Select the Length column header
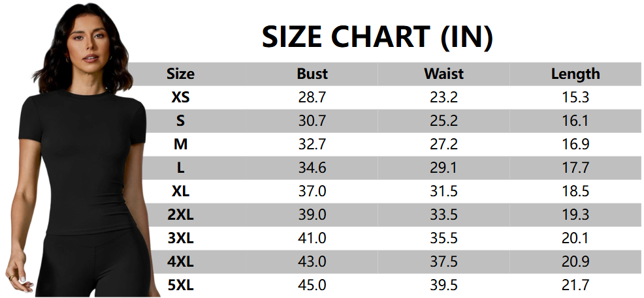644x298 pixels. point(575,74)
